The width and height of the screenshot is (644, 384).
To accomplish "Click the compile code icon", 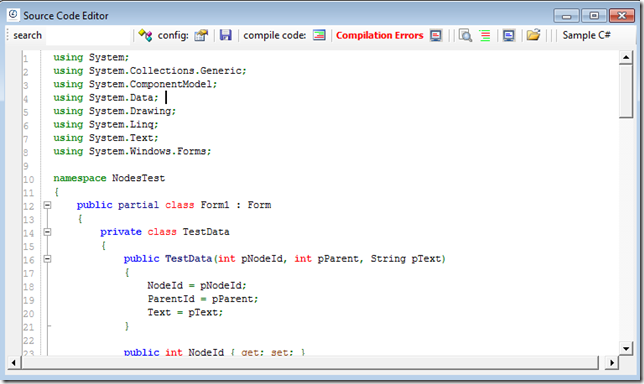I will click(x=319, y=35).
